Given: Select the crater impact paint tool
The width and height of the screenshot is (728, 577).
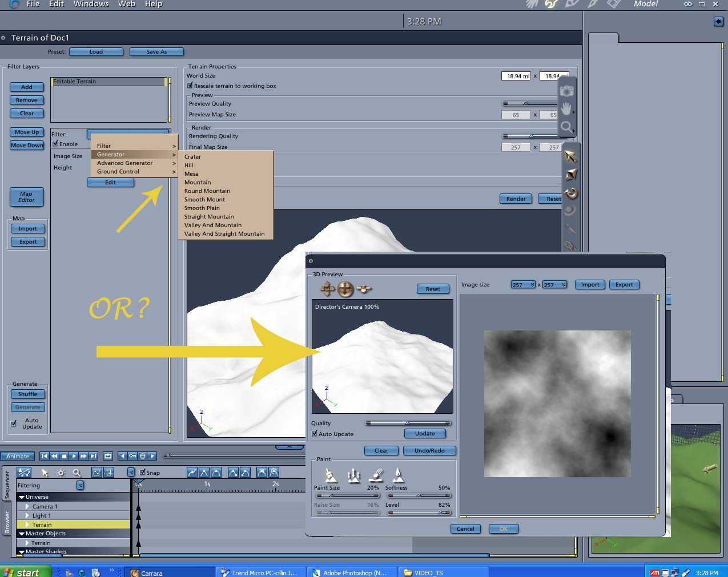Looking at the screenshot, I should 376,475.
